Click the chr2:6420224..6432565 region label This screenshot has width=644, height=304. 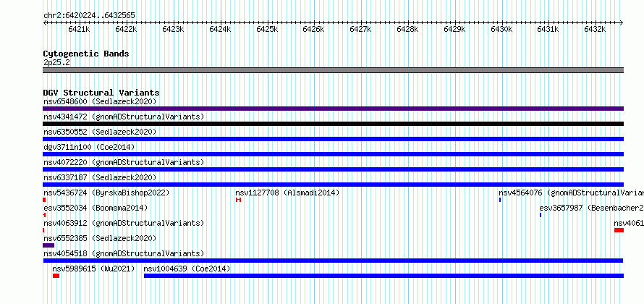89,15
